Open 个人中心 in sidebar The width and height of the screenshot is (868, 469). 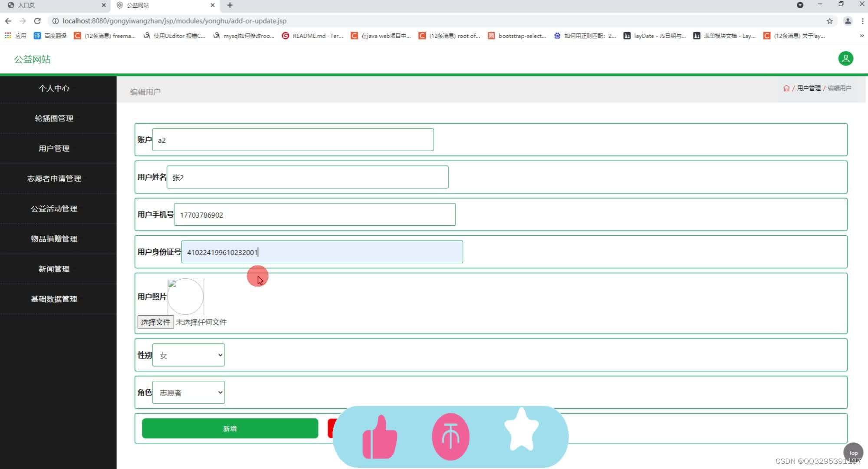pos(54,89)
